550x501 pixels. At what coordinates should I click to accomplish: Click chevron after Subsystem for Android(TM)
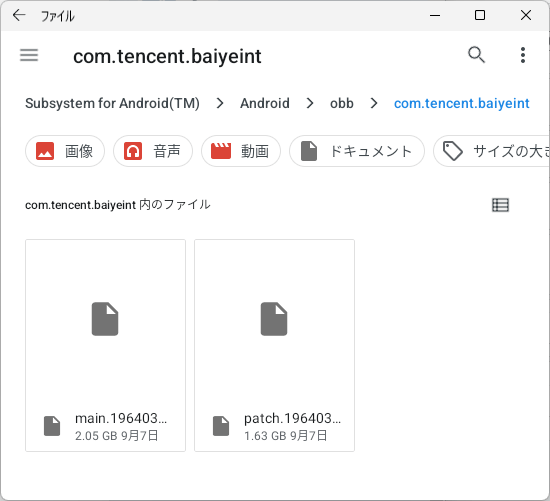[220, 103]
